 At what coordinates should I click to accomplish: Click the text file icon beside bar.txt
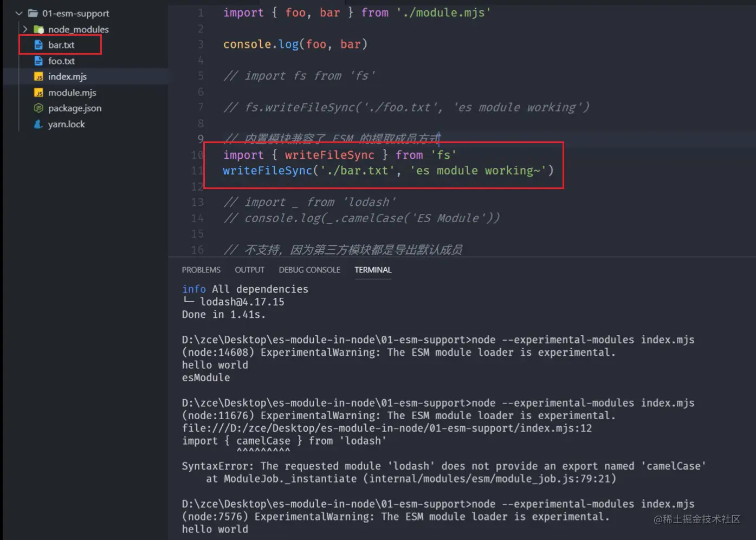tap(38, 45)
